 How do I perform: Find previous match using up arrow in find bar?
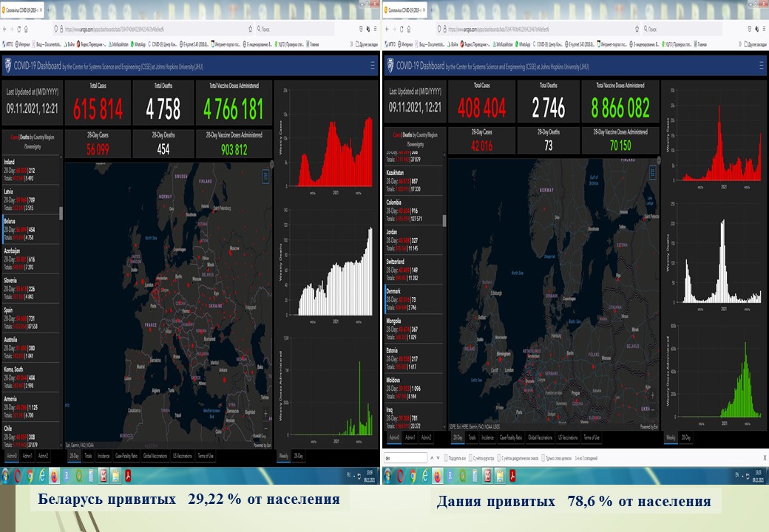(432, 458)
